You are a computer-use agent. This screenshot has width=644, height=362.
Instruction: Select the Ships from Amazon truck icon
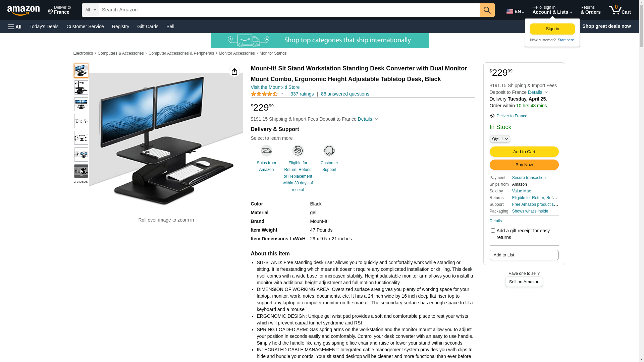click(266, 150)
